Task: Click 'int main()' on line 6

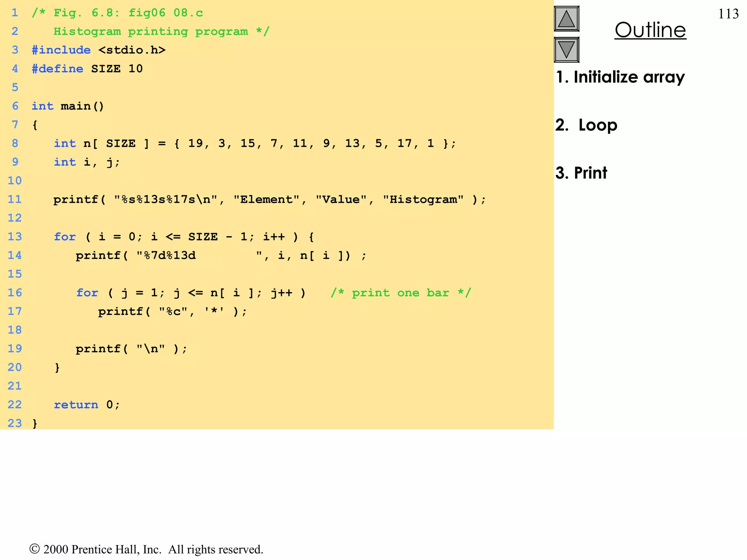Action: tap(68, 106)
